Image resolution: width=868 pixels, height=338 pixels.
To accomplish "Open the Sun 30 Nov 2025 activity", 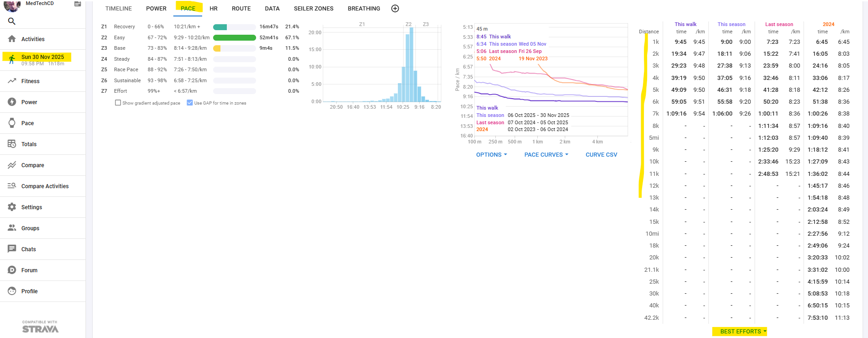I will (43, 57).
